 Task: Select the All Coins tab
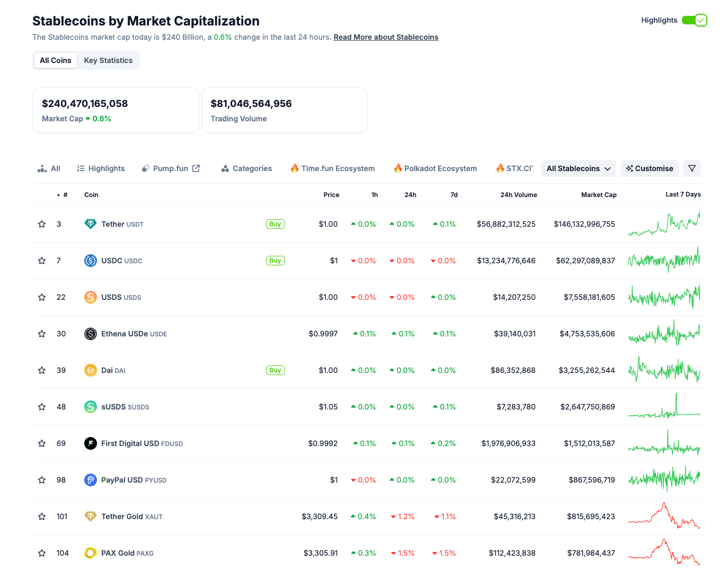click(55, 60)
